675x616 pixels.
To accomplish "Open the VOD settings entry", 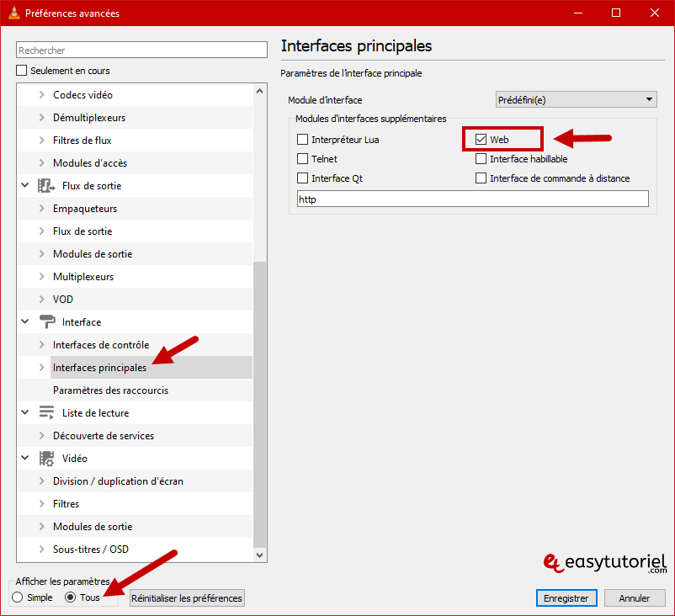I will (x=63, y=300).
